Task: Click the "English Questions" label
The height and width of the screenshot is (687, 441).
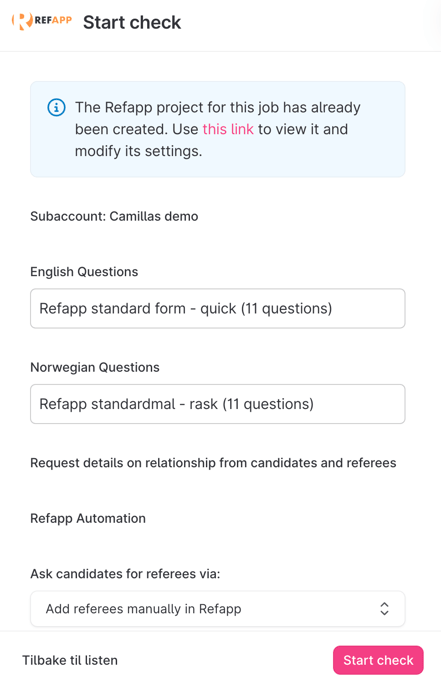Action: click(84, 272)
